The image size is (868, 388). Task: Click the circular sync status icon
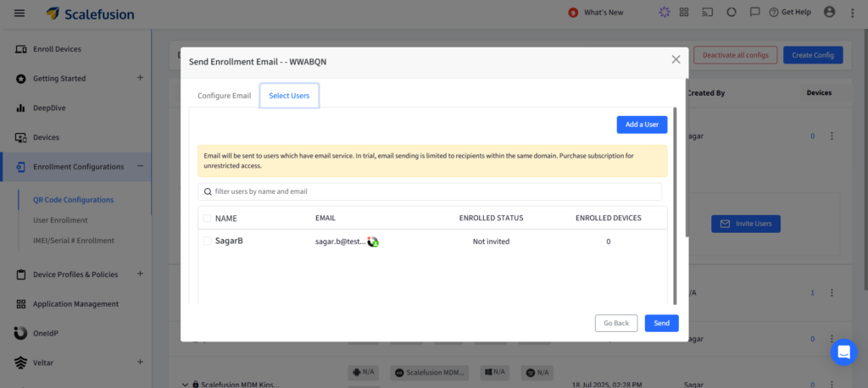pyautogui.click(x=732, y=12)
